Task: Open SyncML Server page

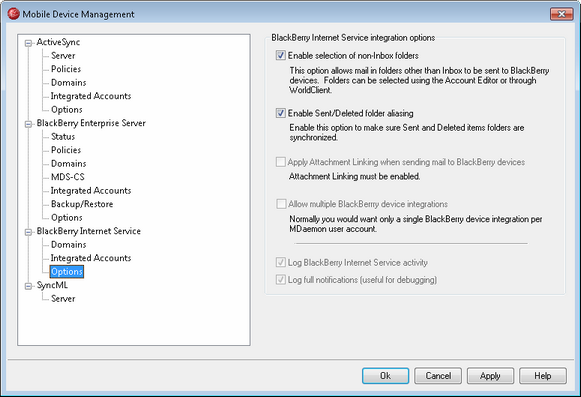Action: coord(63,298)
